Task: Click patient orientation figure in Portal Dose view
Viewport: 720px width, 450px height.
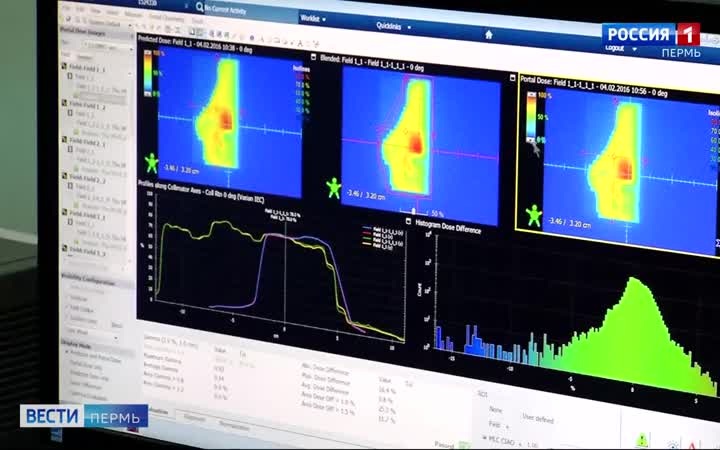Action: 534,215
